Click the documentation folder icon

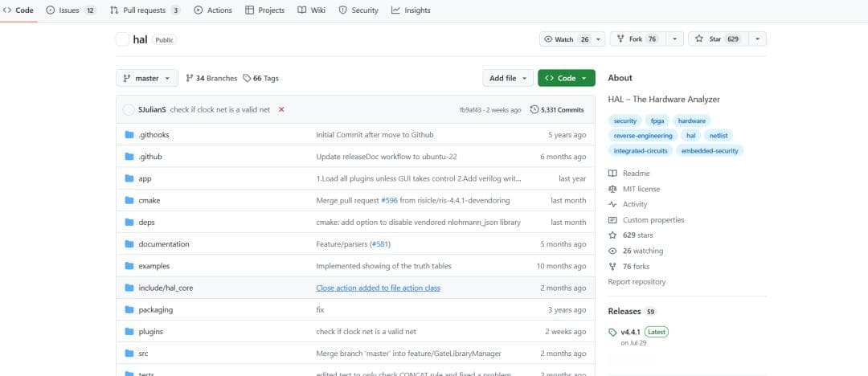(129, 244)
